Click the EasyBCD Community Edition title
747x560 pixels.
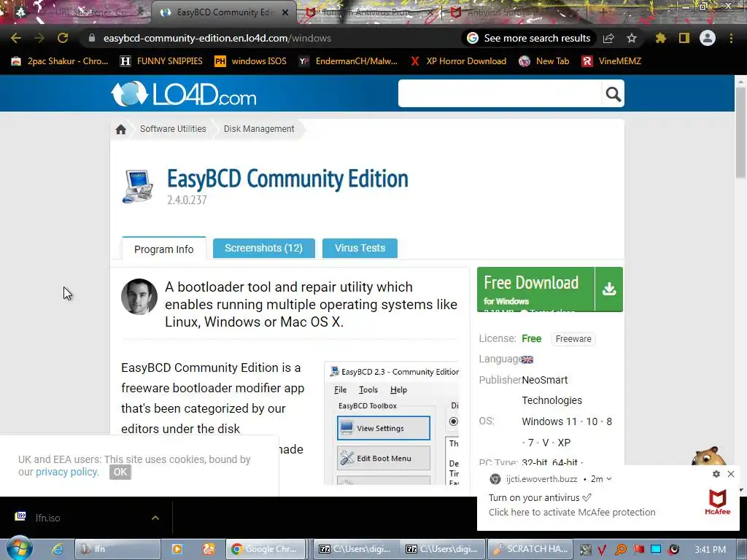click(x=287, y=179)
